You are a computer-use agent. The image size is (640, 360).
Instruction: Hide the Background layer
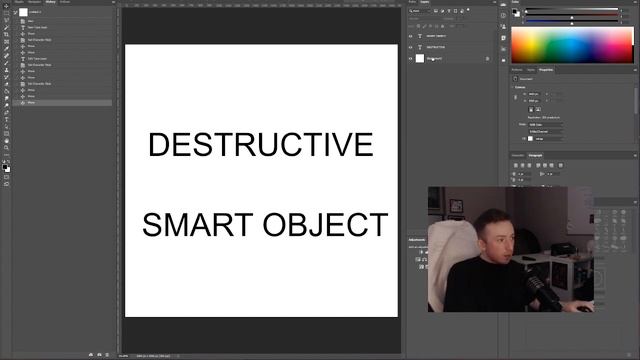click(x=411, y=59)
